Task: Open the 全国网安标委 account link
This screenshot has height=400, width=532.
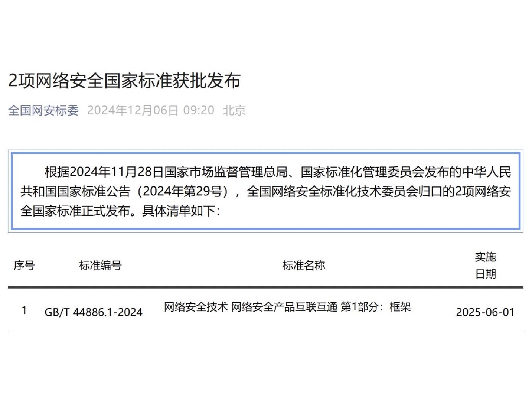Action: pyautogui.click(x=43, y=110)
